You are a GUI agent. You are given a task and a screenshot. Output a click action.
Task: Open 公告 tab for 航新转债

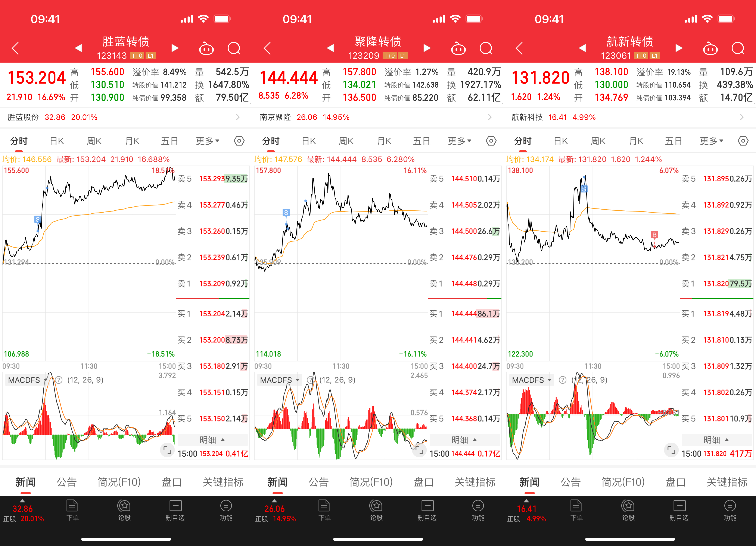pyautogui.click(x=570, y=482)
